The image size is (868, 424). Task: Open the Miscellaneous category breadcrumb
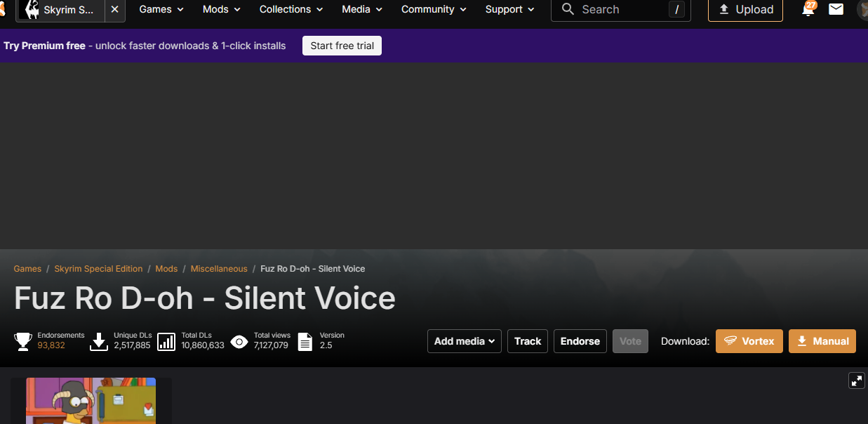coord(219,269)
